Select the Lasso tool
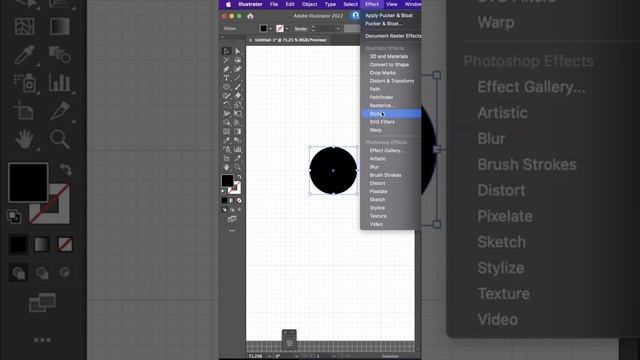 238,60
